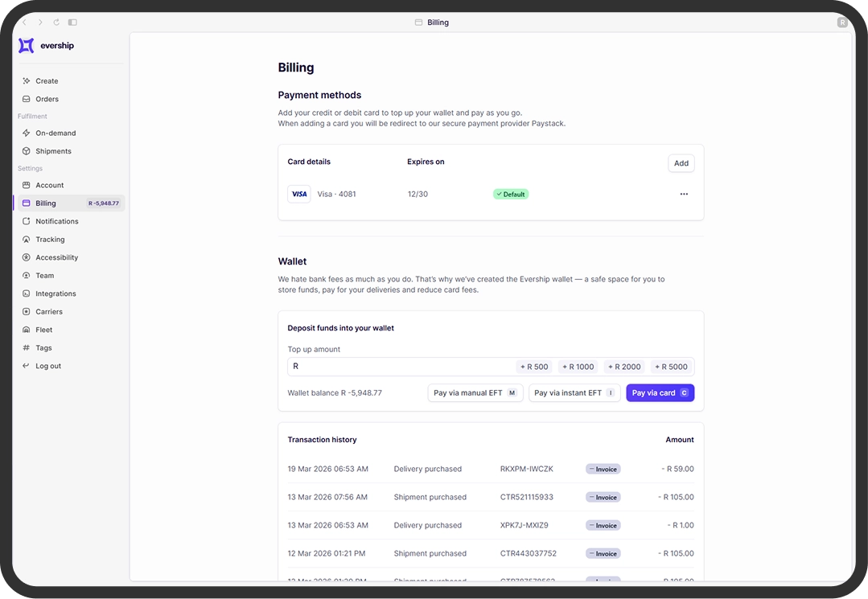Click the On-demand lightning icon
This screenshot has height=599, width=868.
[x=27, y=133]
